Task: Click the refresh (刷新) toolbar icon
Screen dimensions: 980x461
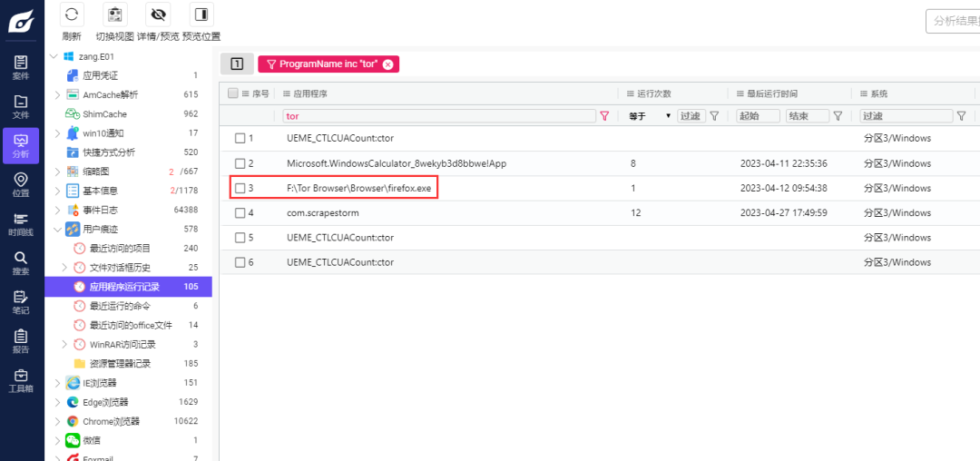Action: click(x=72, y=15)
